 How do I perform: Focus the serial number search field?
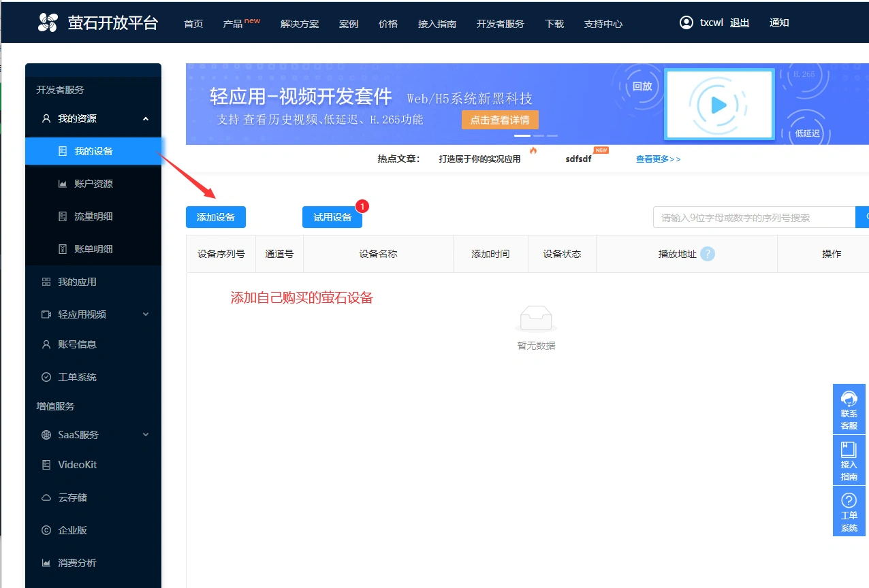point(754,217)
